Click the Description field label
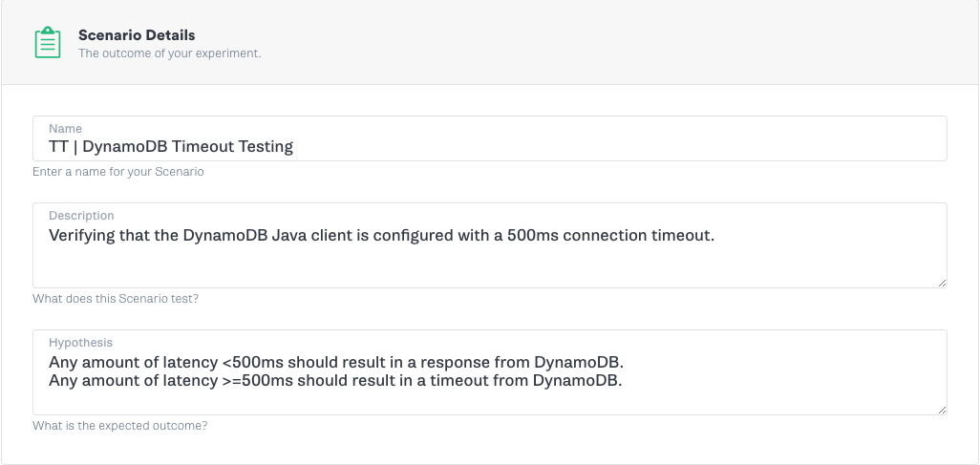This screenshot has height=465, width=980. tap(81, 215)
